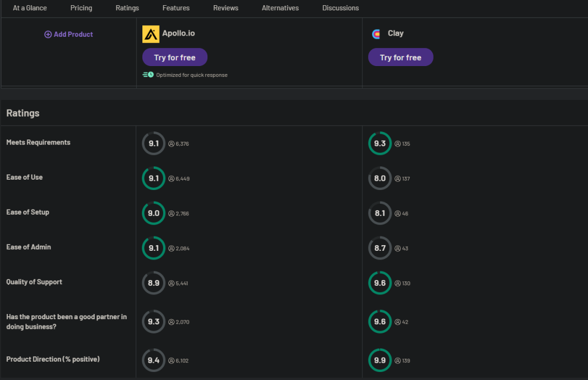Jump to the Discussions tab
This screenshot has width=588, height=380.
pyautogui.click(x=341, y=8)
